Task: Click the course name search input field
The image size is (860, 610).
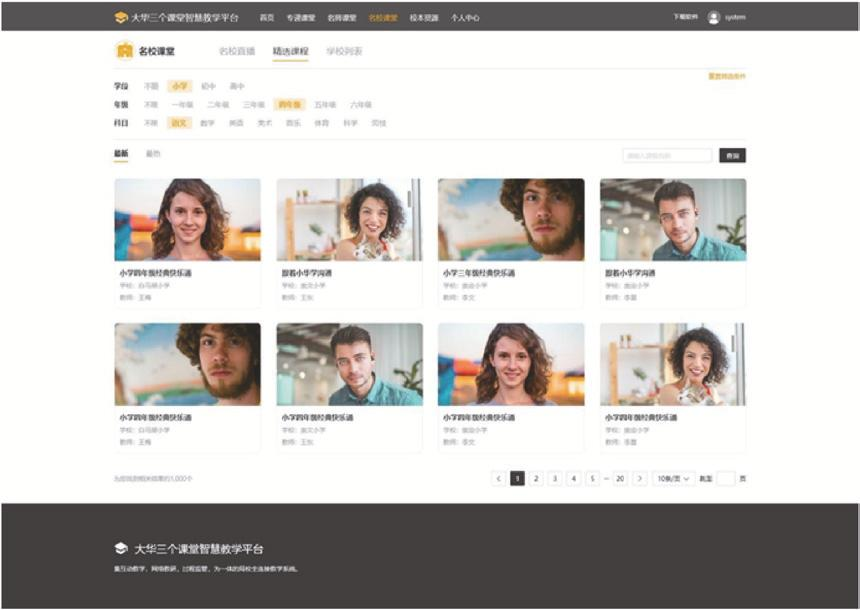Action: [x=666, y=155]
